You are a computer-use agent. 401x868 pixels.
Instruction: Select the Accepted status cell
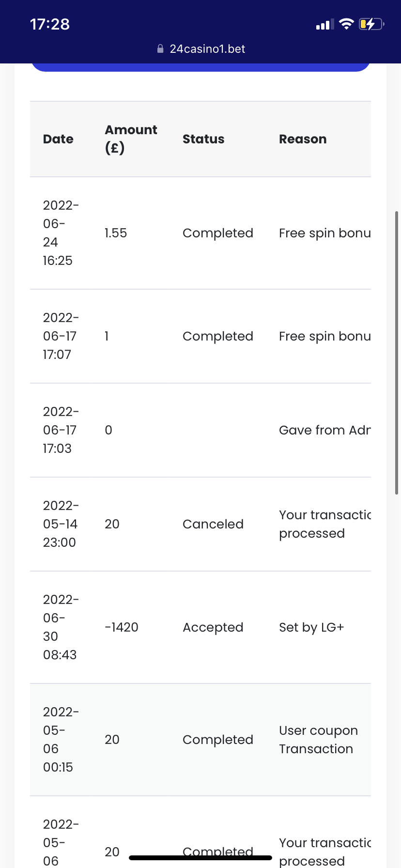click(x=213, y=627)
